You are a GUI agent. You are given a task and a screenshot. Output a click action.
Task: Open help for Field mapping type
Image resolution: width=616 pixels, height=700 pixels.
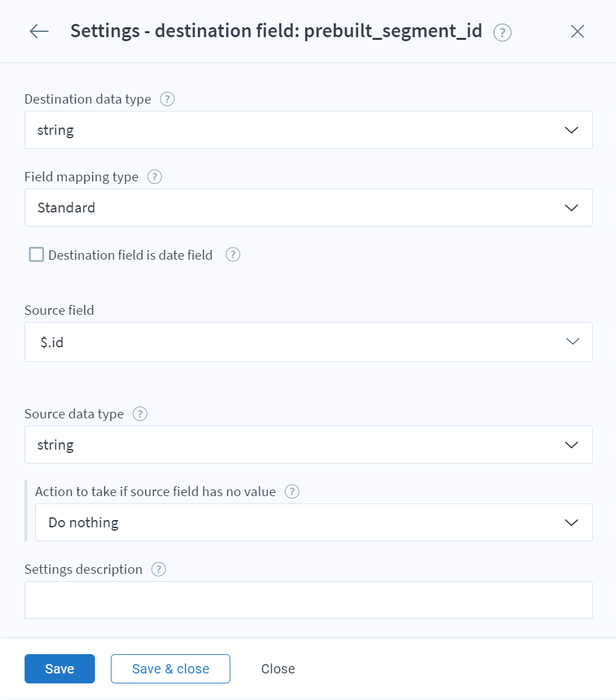click(155, 177)
